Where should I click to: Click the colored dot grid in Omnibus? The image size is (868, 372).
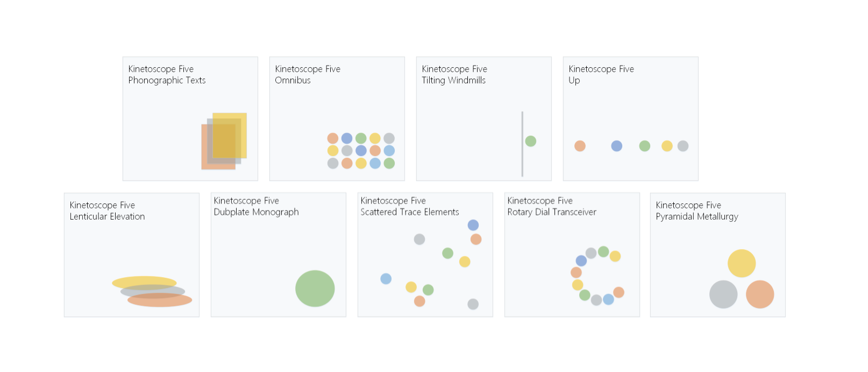(x=361, y=151)
